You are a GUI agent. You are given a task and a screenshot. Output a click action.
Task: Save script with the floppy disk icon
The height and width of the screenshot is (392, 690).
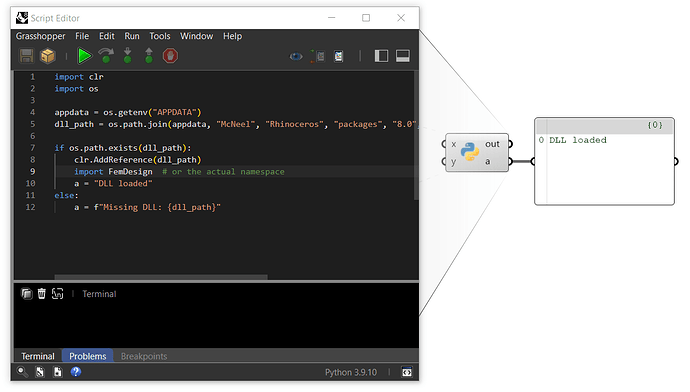[x=26, y=56]
